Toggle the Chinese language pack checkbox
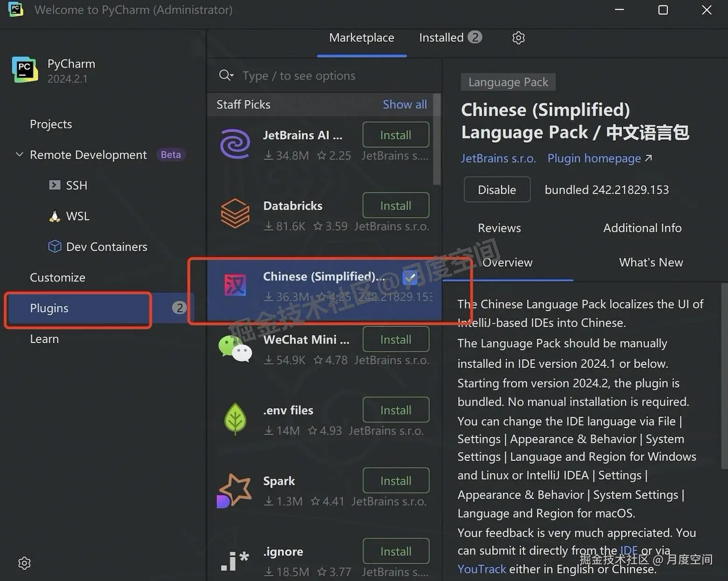 click(x=410, y=277)
